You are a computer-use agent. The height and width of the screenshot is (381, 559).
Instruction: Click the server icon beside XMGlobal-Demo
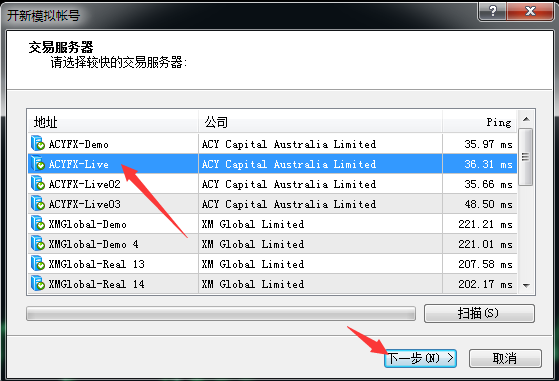[38, 223]
